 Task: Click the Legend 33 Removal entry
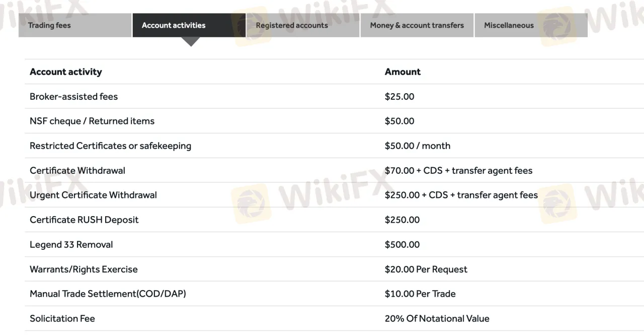[71, 244]
